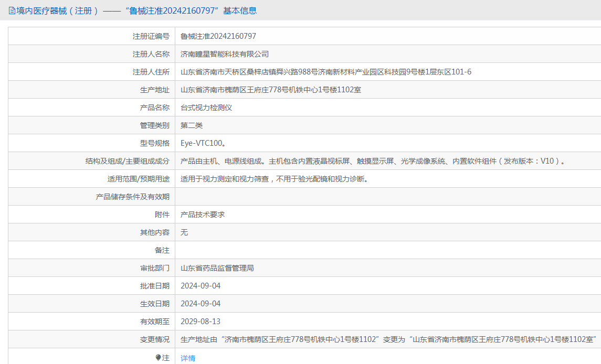601x364 pixels.
Task: Click management category value 第二类
Action: (x=192, y=125)
